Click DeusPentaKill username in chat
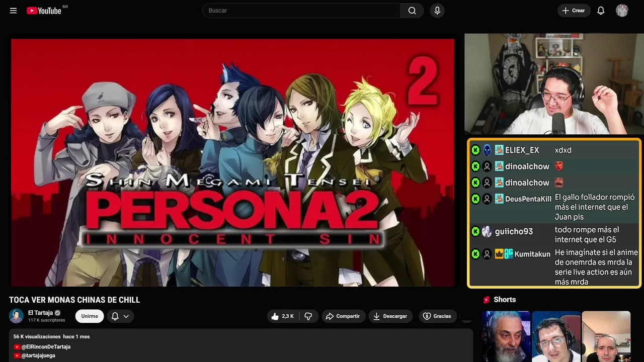 pyautogui.click(x=528, y=199)
